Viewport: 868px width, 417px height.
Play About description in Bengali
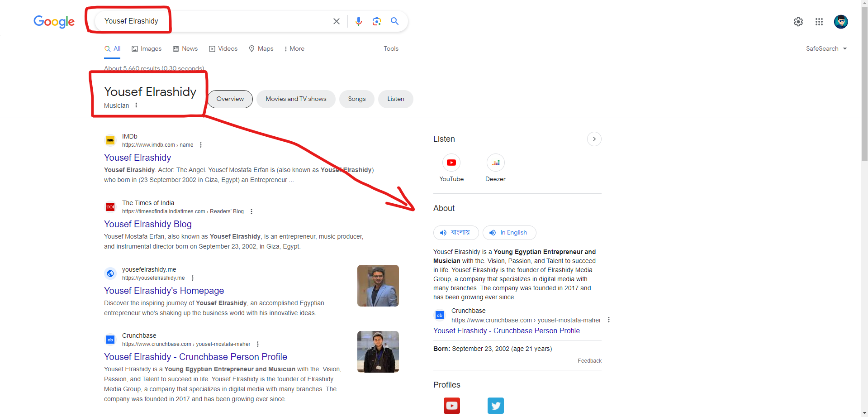tap(456, 233)
